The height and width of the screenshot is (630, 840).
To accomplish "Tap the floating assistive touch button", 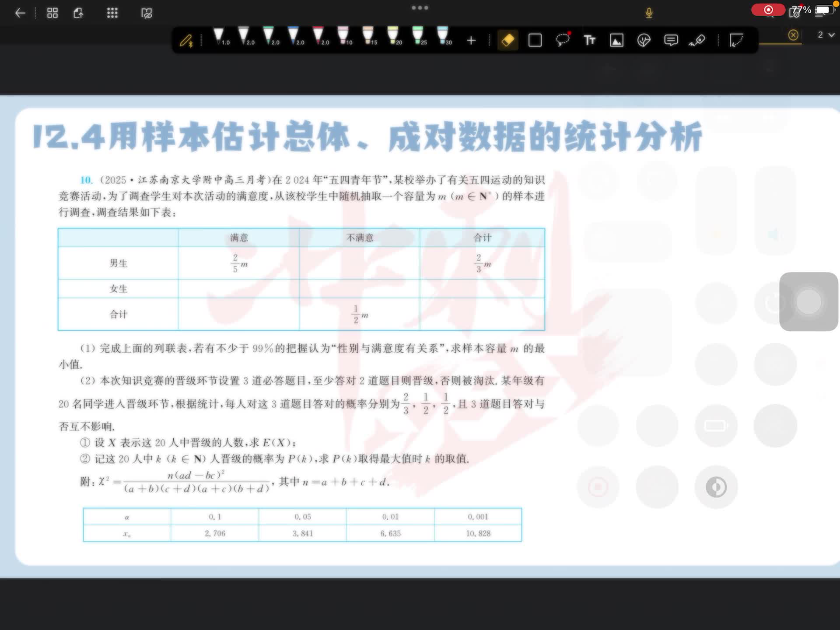I will pos(808,301).
